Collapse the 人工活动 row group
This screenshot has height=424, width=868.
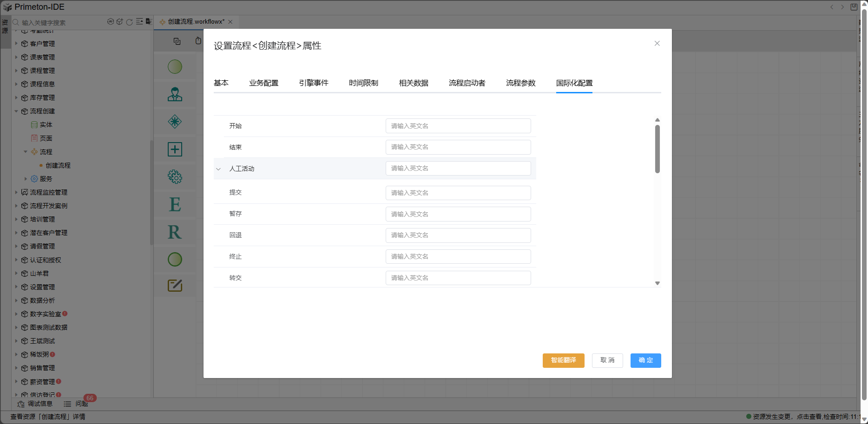coord(218,169)
